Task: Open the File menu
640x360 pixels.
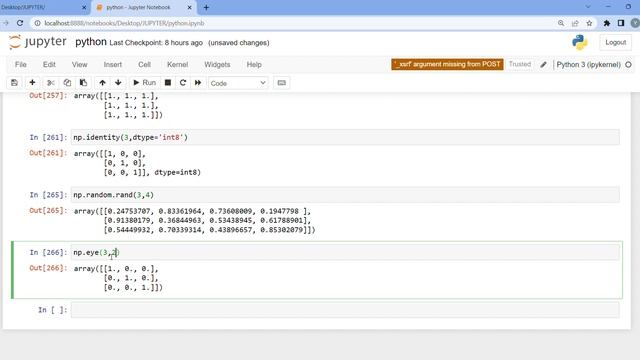Action: (x=21, y=64)
